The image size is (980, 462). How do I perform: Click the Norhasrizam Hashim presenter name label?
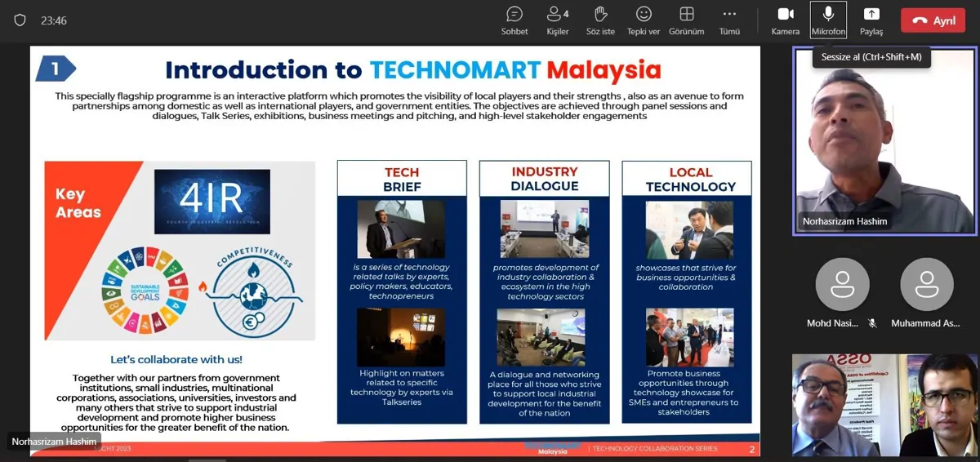[x=54, y=442]
